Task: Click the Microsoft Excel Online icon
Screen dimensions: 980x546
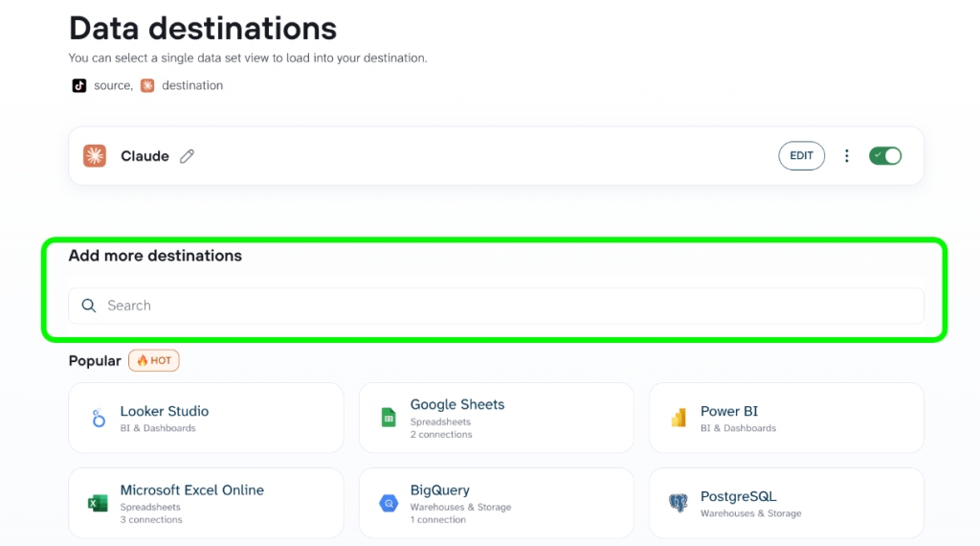Action: pyautogui.click(x=98, y=503)
